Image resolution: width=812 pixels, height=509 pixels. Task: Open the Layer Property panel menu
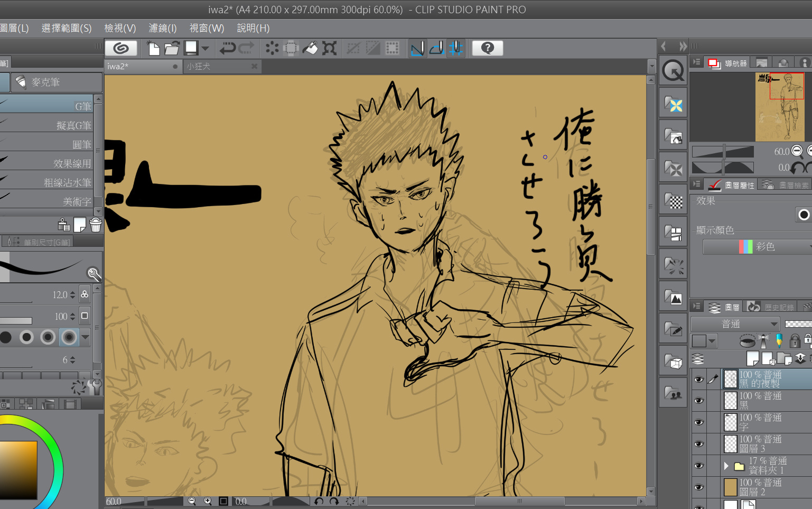coord(697,184)
